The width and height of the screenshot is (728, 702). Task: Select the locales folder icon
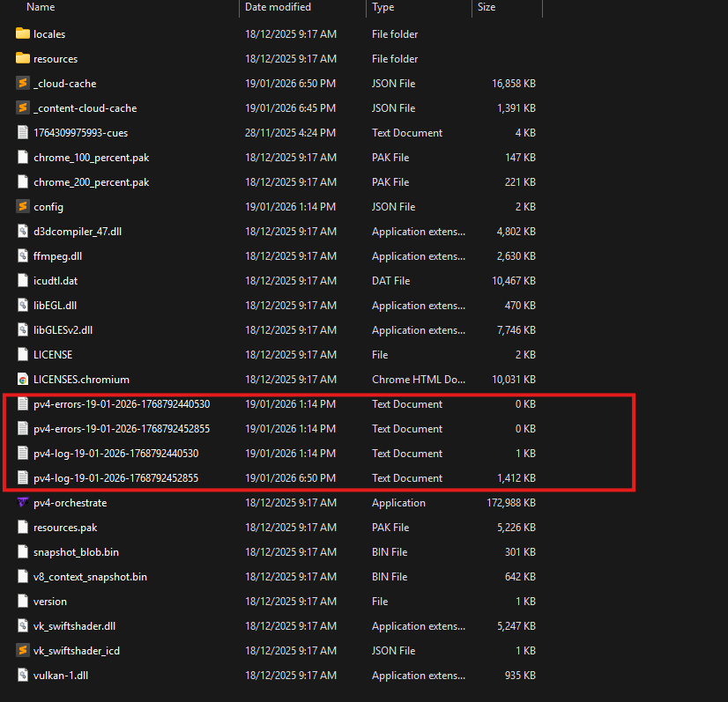23,33
